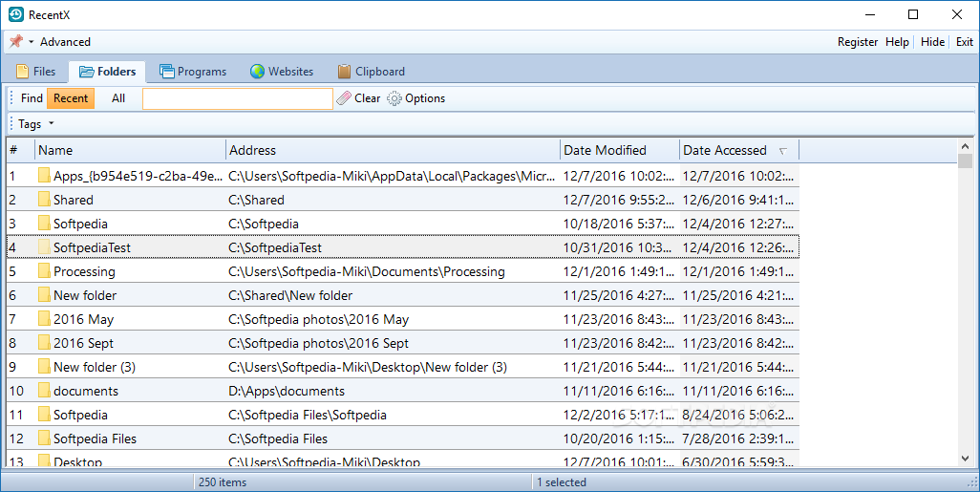Click the Clear eraser icon
This screenshot has width=980, height=492.
click(x=344, y=98)
